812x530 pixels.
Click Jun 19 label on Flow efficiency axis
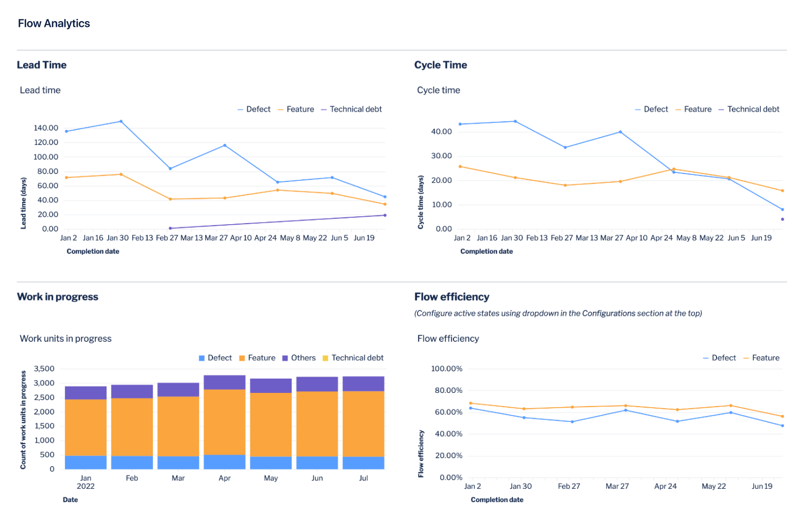point(762,486)
